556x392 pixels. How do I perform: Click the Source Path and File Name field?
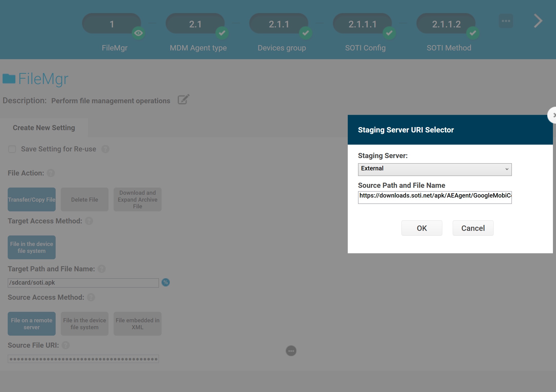click(x=435, y=197)
